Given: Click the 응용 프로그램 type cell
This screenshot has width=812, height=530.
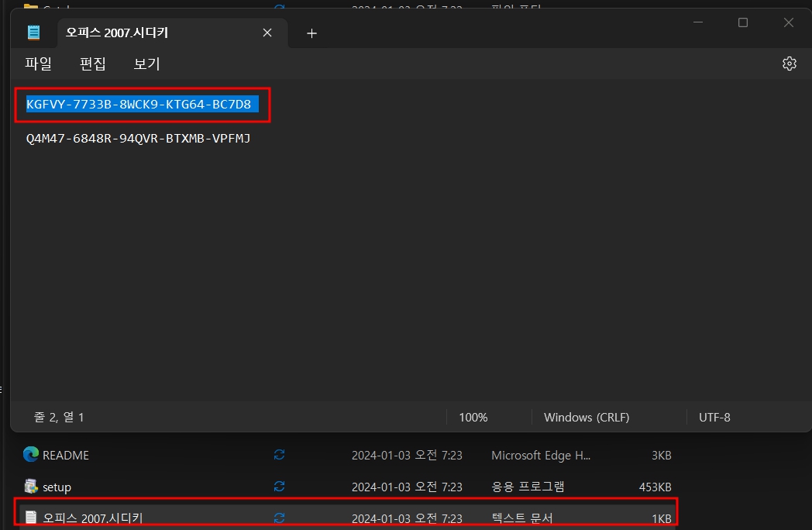Looking at the screenshot, I should [528, 487].
